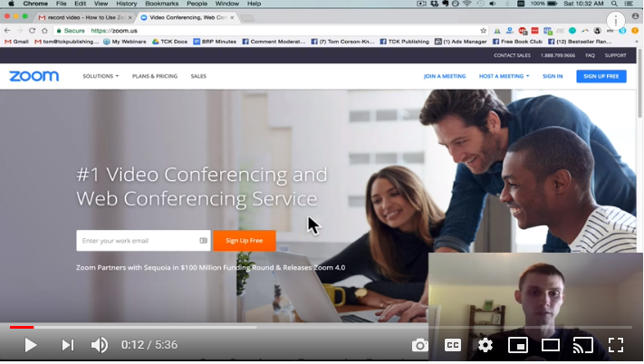The image size is (644, 364).
Task: Go to browser home page
Action: pyautogui.click(x=44, y=31)
